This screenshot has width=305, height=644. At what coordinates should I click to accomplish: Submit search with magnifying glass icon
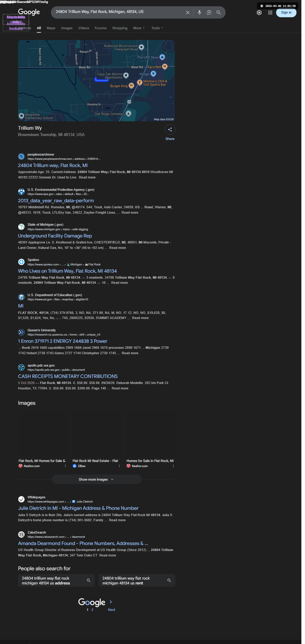coord(219,13)
